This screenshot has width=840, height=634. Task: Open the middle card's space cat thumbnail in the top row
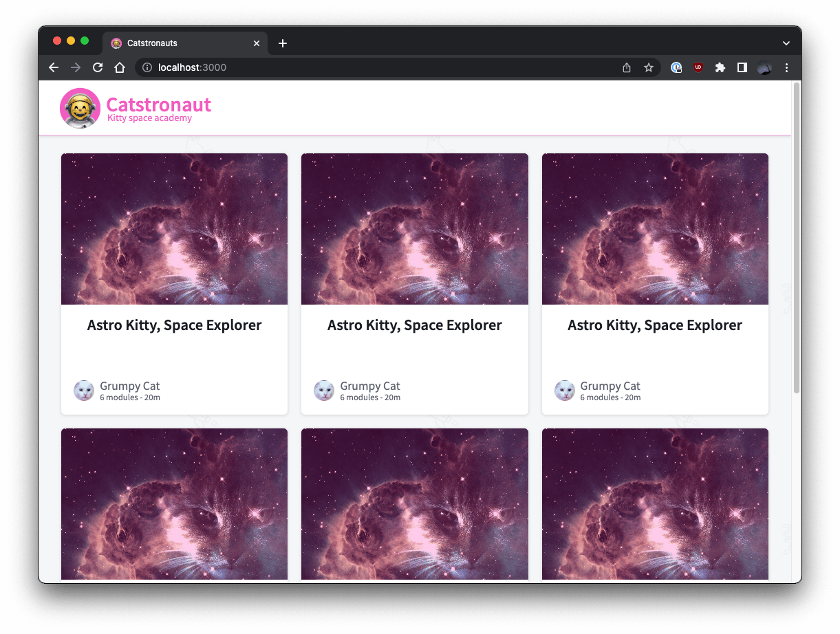tap(415, 229)
